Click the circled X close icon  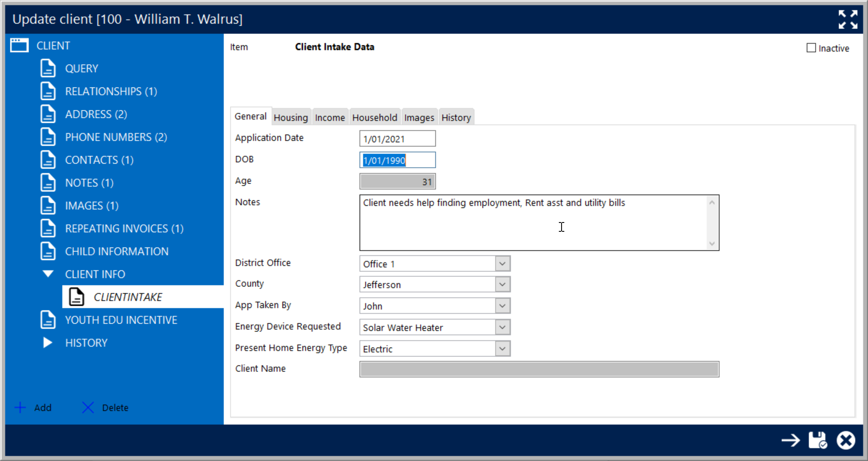tap(845, 440)
